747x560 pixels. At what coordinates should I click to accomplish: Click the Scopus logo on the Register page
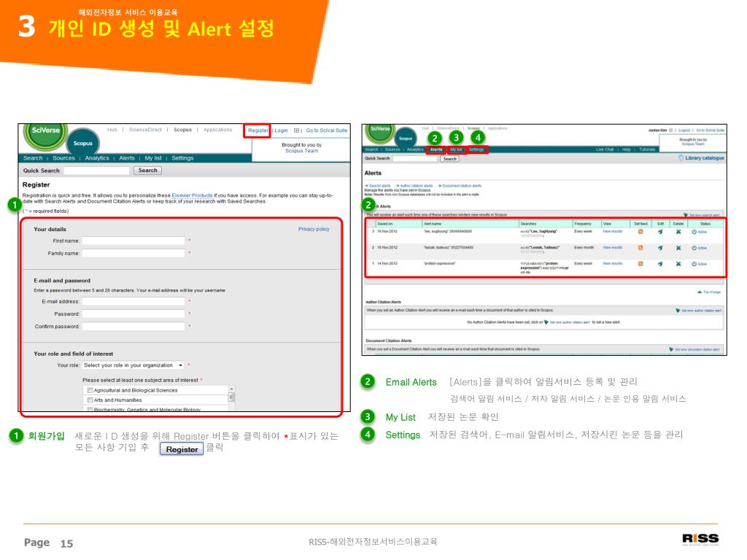(83, 143)
